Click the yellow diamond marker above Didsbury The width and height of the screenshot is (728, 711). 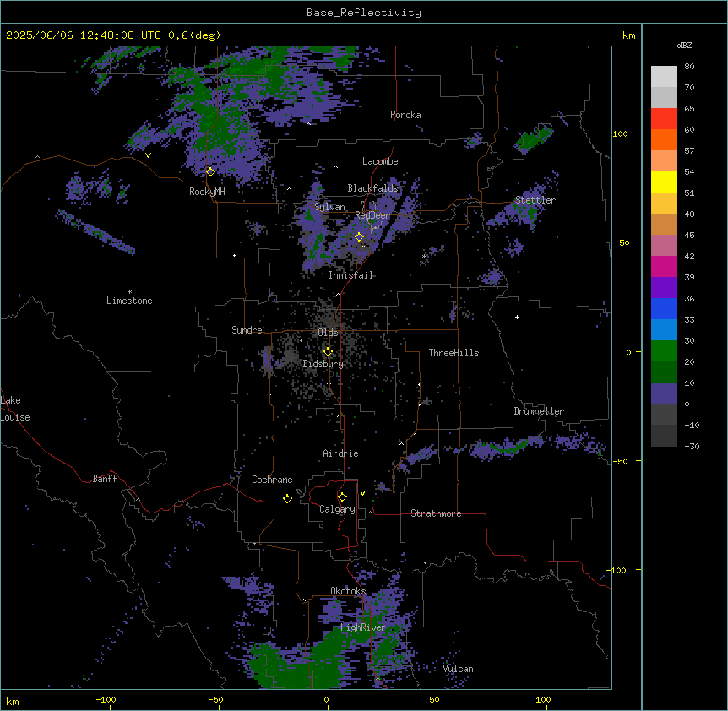tap(328, 352)
